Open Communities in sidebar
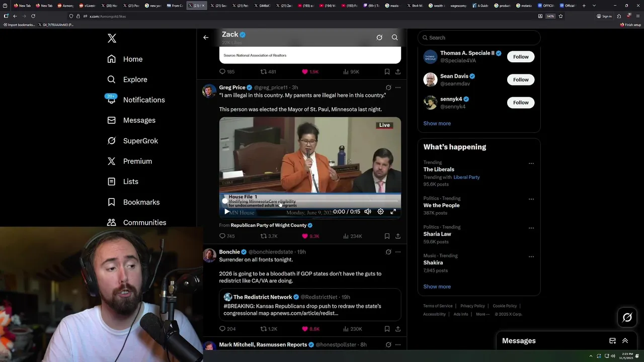The height and width of the screenshot is (362, 644). [x=137, y=222]
